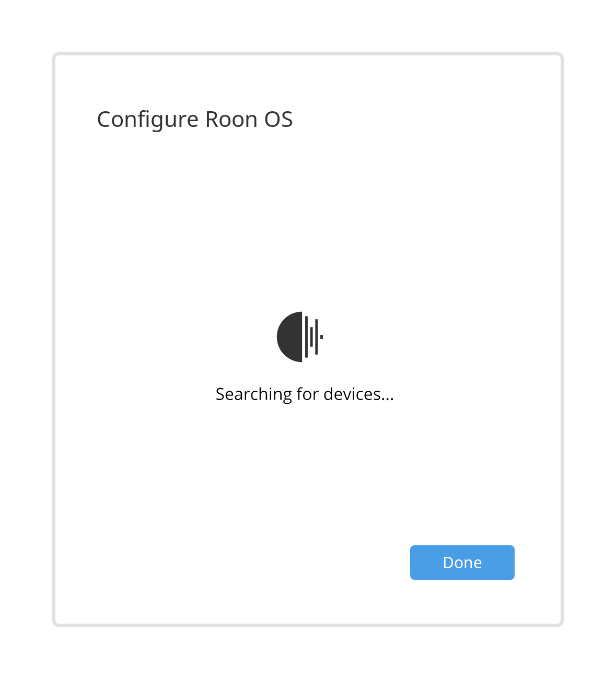Click the vertical sound bars of the Roon logo

pyautogui.click(x=313, y=337)
